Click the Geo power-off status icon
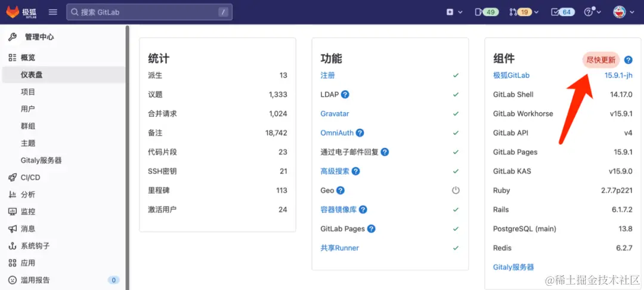 tap(456, 190)
